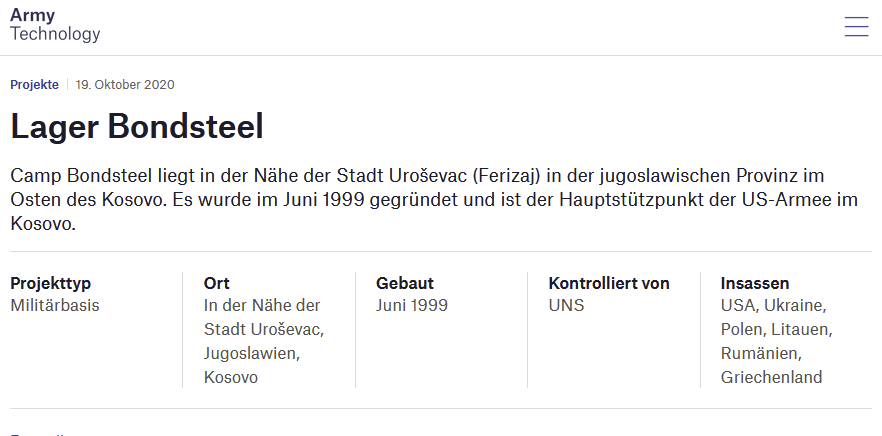Select the Kontrolliert von label
Viewport: 882px width, 436px height.
pos(609,283)
